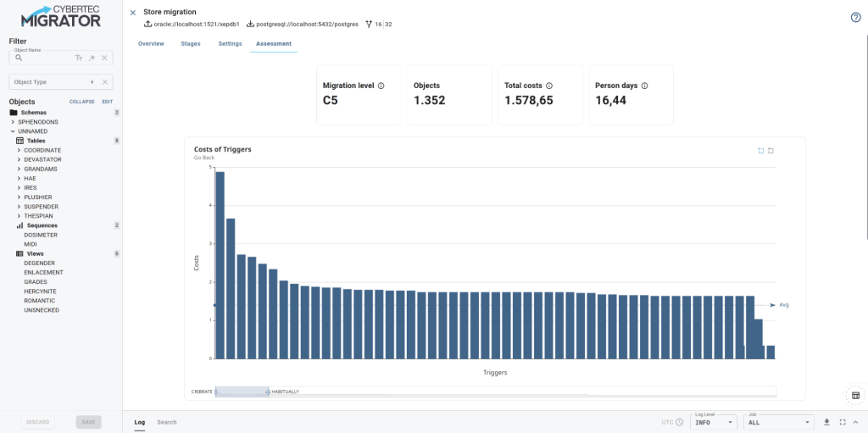This screenshot has height=433, width=868.
Task: Click the COLLAPSE objects button
Action: click(81, 102)
